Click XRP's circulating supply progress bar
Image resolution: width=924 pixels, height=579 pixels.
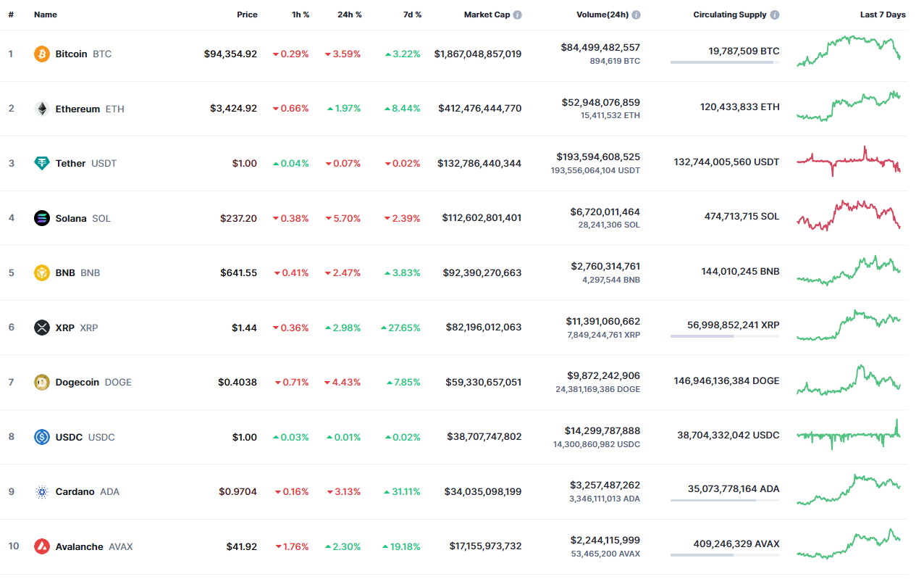click(725, 336)
